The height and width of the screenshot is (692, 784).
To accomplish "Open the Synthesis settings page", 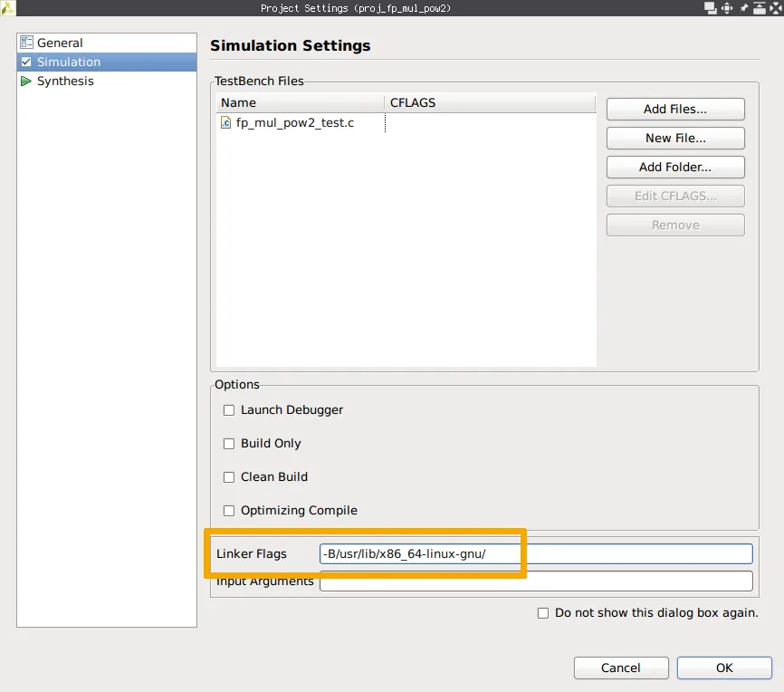I will tap(65, 81).
